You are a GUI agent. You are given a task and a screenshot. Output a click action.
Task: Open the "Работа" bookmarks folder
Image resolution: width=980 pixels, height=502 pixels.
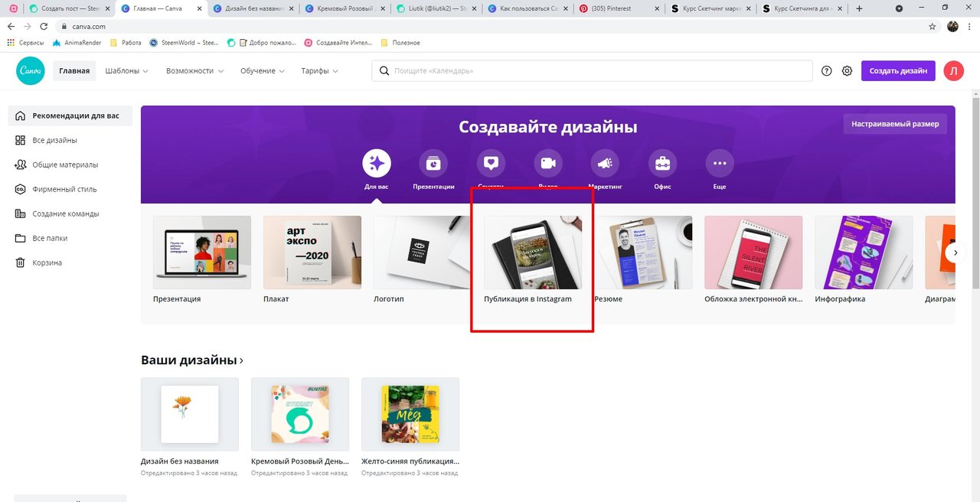pyautogui.click(x=126, y=43)
